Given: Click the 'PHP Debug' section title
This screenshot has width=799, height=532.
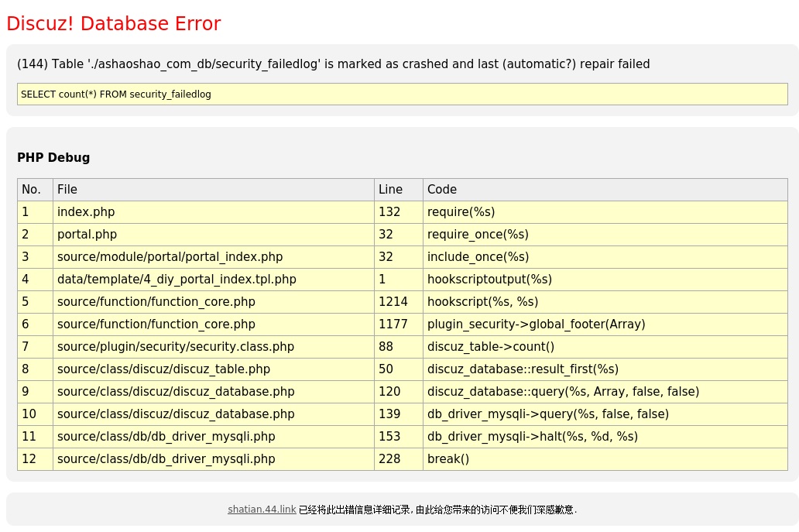Looking at the screenshot, I should coord(53,158).
